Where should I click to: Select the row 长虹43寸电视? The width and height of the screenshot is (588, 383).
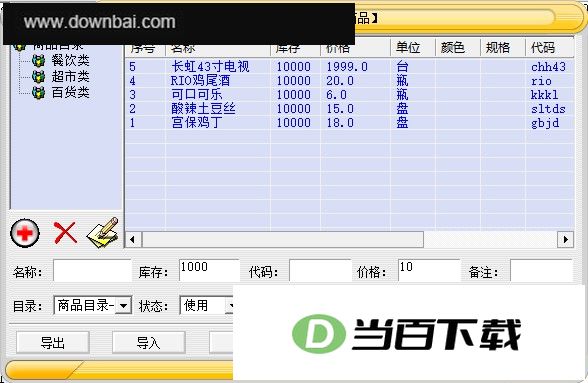coord(350,67)
